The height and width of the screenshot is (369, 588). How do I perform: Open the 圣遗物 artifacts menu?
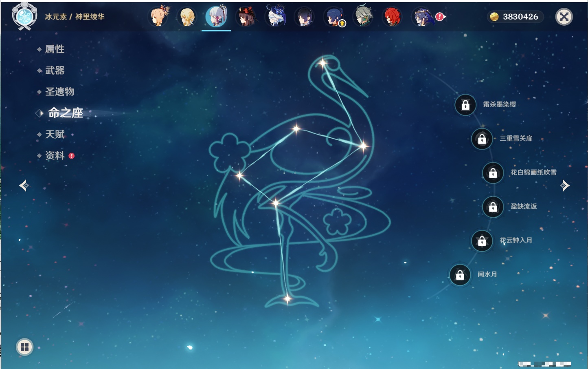click(59, 92)
